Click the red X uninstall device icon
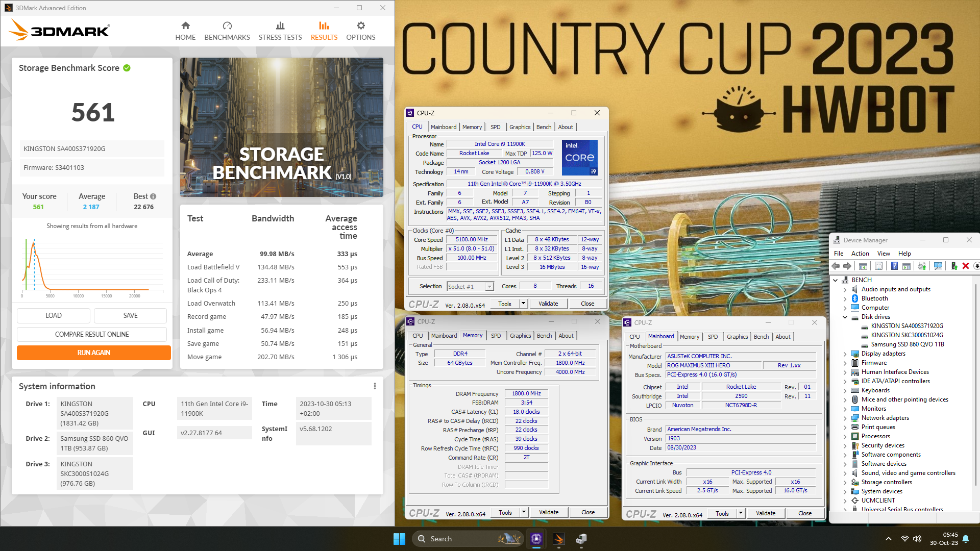This screenshot has height=551, width=980. pos(965,266)
